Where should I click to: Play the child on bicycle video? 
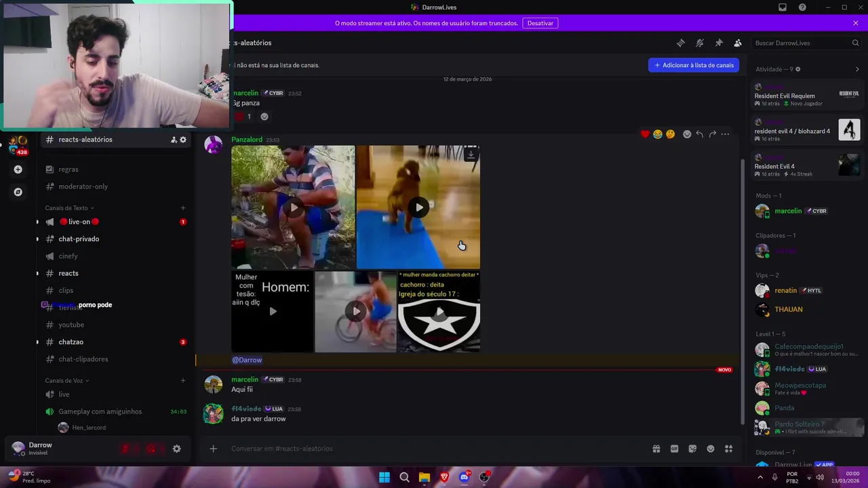coord(355,312)
